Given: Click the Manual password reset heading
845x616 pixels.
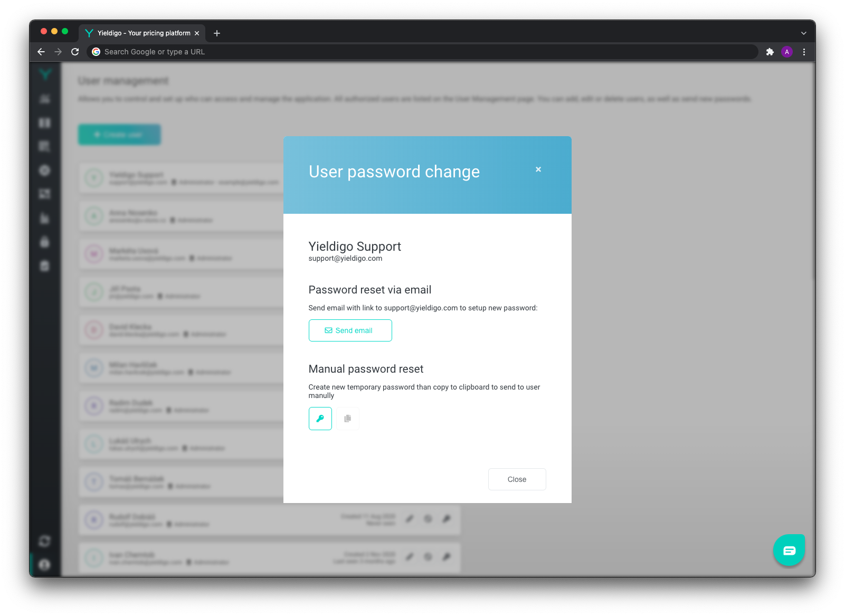Looking at the screenshot, I should point(366,369).
